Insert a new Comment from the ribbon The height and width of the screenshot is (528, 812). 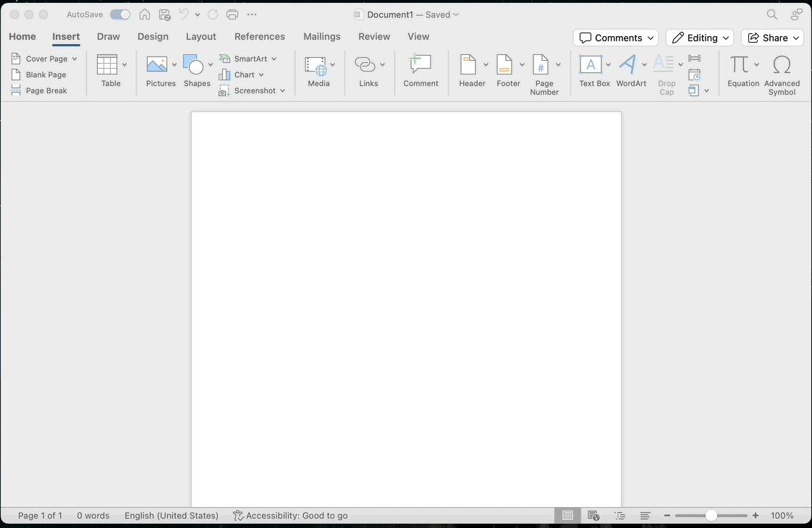(420, 70)
